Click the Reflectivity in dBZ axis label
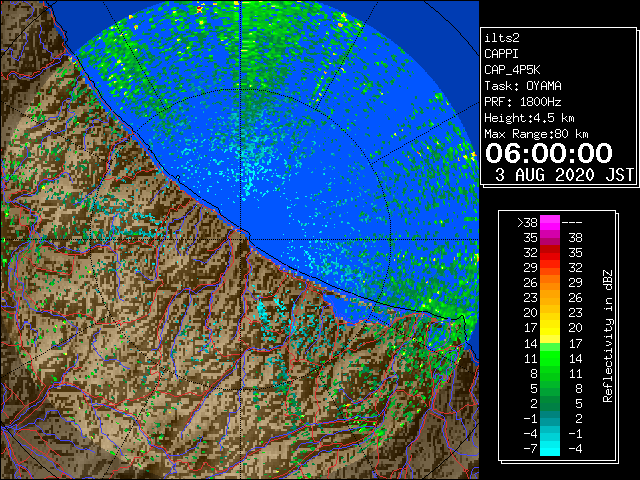 tap(607, 336)
